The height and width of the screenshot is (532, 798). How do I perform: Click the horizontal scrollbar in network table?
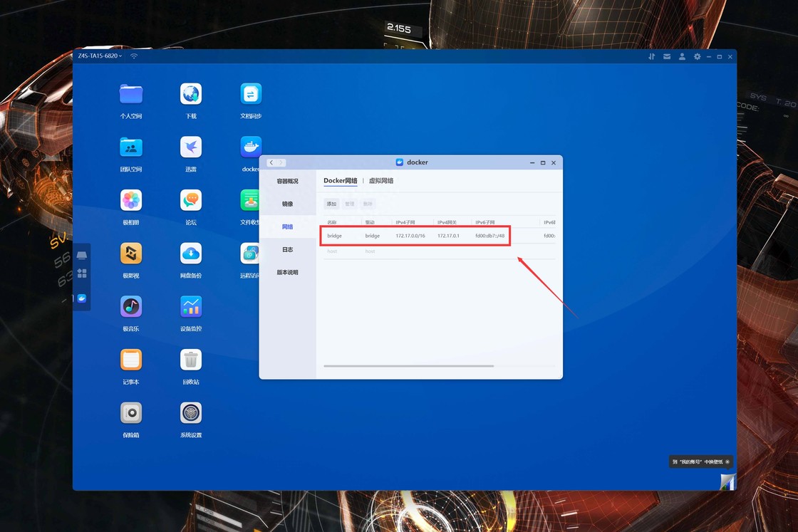(x=408, y=366)
